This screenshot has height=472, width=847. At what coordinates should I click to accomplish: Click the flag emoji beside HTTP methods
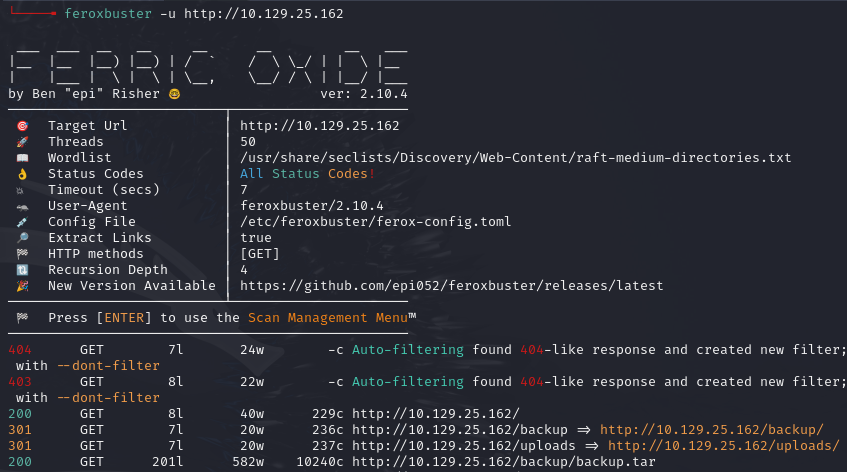pyautogui.click(x=22, y=254)
